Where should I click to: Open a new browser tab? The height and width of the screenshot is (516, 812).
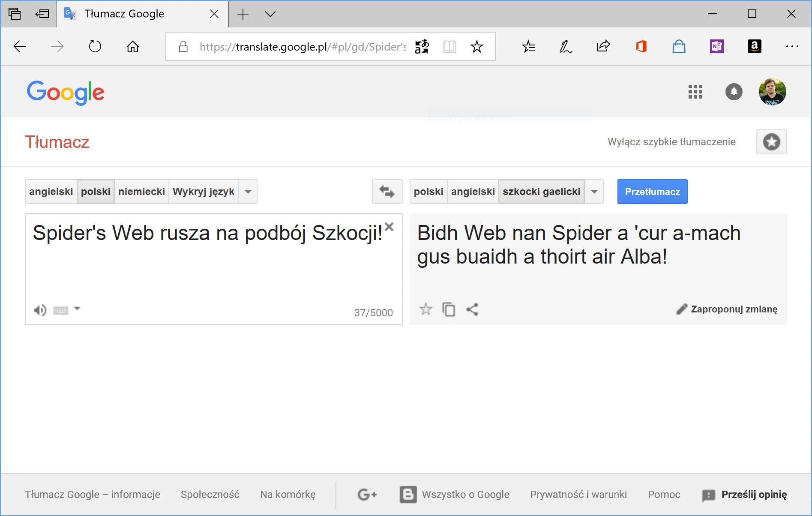tap(243, 14)
